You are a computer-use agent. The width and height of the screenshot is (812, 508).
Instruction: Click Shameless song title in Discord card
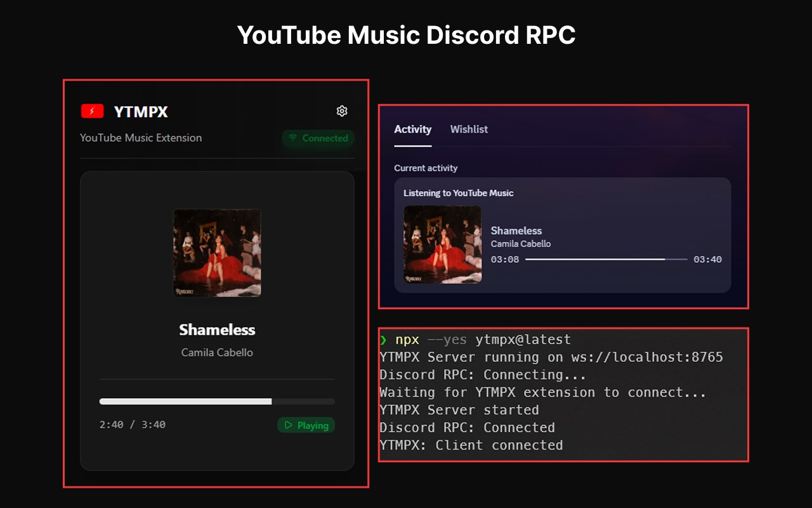[516, 231]
